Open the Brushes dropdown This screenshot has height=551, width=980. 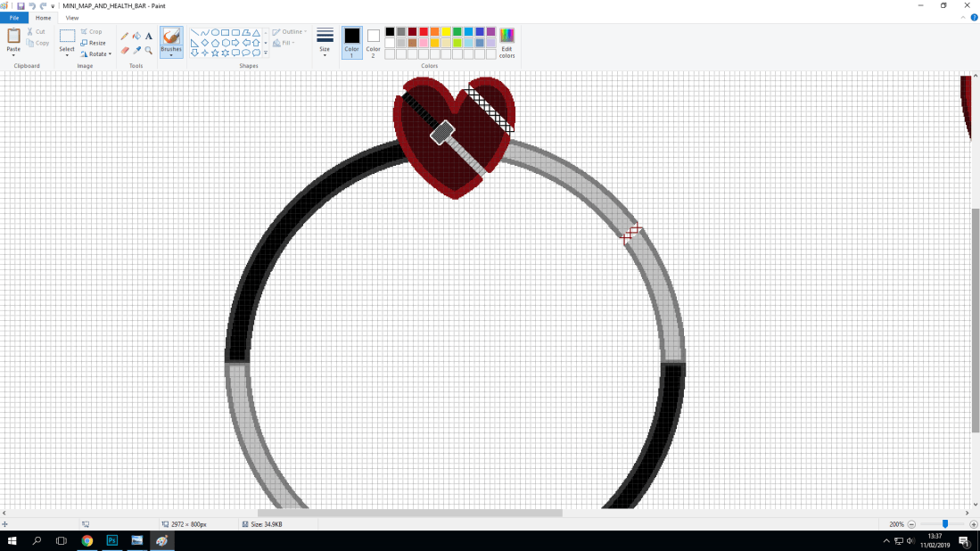coord(171,54)
